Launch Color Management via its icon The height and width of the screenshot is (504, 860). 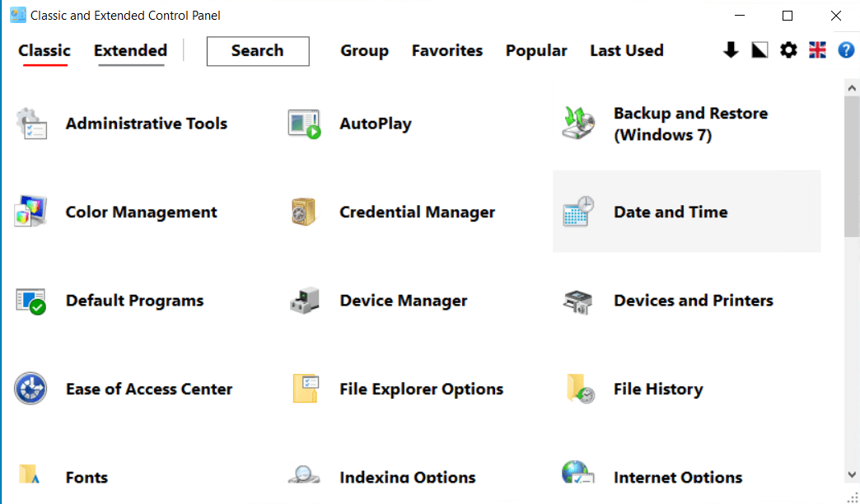(x=31, y=212)
